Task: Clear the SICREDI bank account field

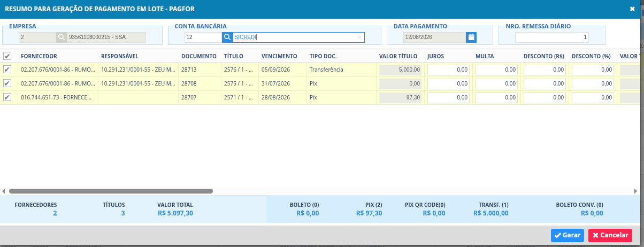Action: (359, 37)
